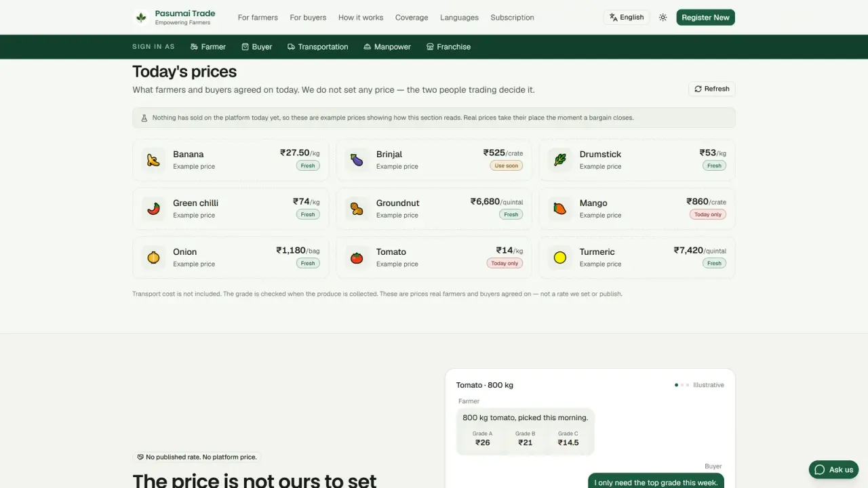Screen dimensions: 868x488
Task: Click the Tomato · 800 kg heading
Action: pyautogui.click(x=485, y=385)
